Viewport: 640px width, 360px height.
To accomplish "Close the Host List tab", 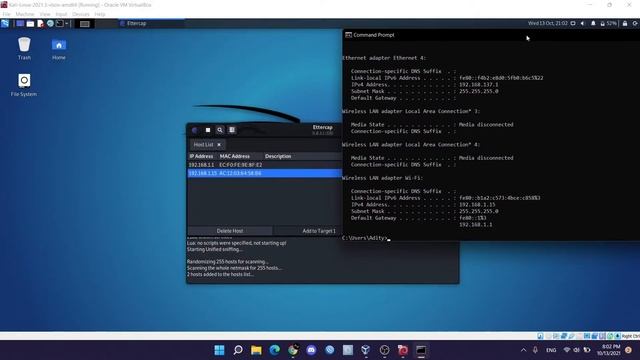I will pos(219,144).
